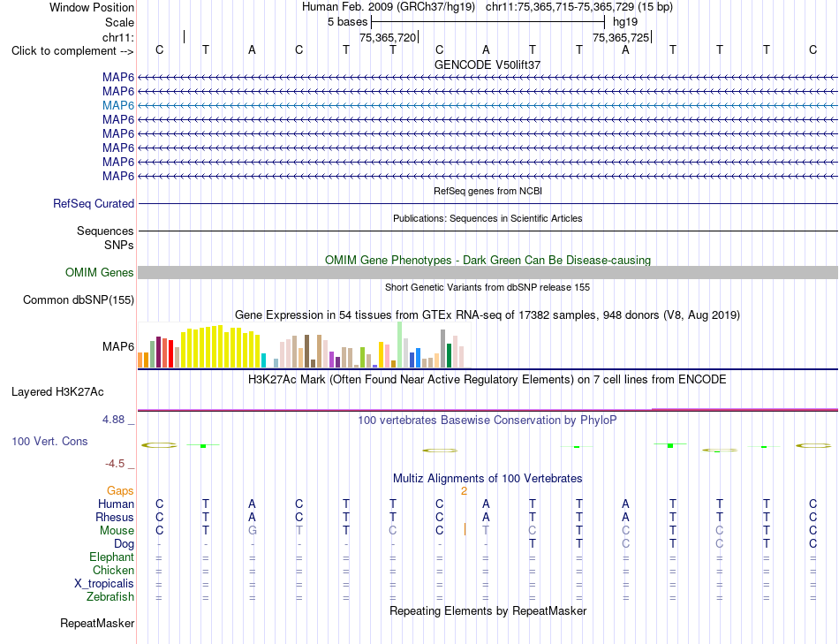Click the 'Click to complement -->' label
This screenshot has height=644, width=839.
point(72,51)
